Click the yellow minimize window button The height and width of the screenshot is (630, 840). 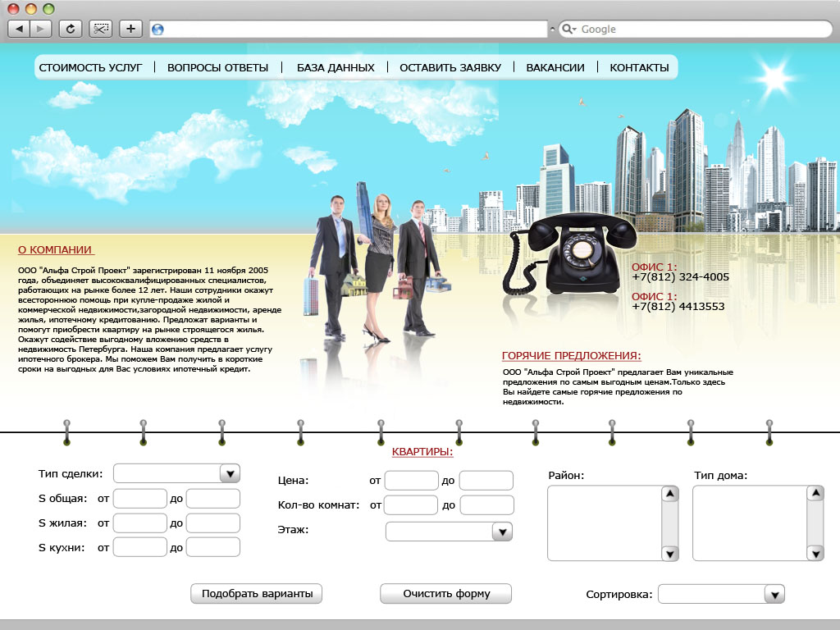pyautogui.click(x=31, y=8)
